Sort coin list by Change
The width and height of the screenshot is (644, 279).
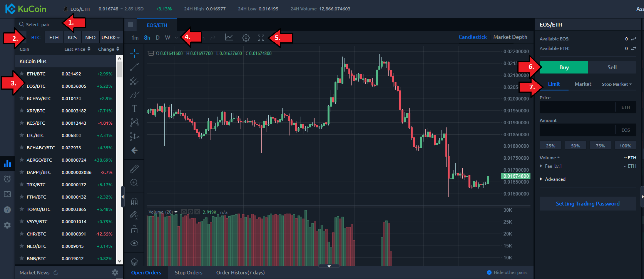(x=109, y=49)
